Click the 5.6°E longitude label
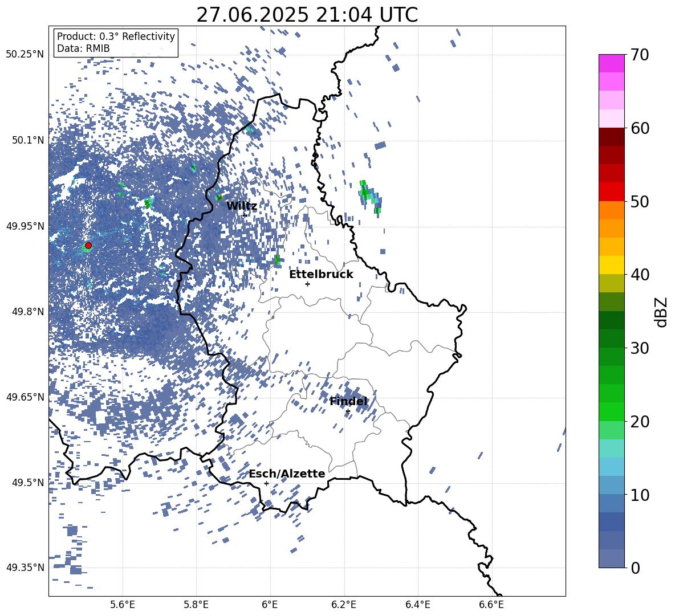This screenshot has width=675, height=616. coord(123,605)
